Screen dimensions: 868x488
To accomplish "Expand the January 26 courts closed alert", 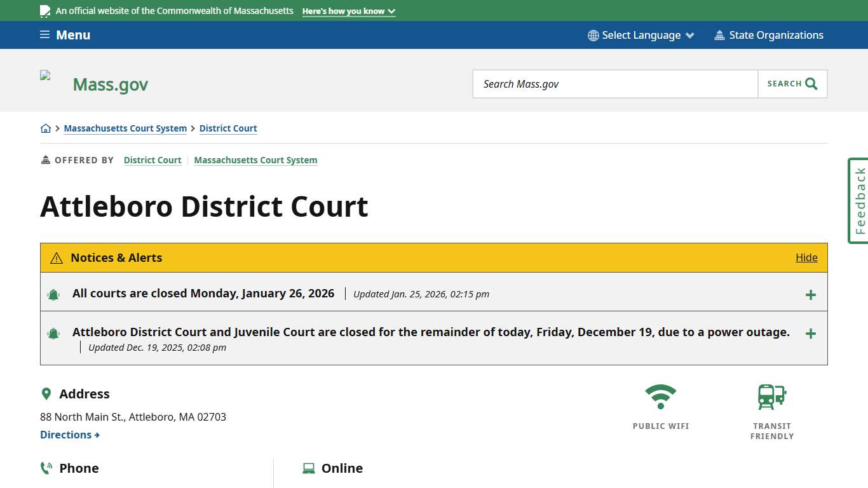I will tap(810, 294).
